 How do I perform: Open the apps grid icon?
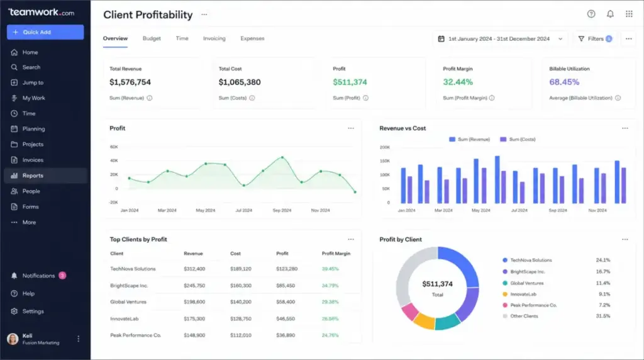(629, 14)
